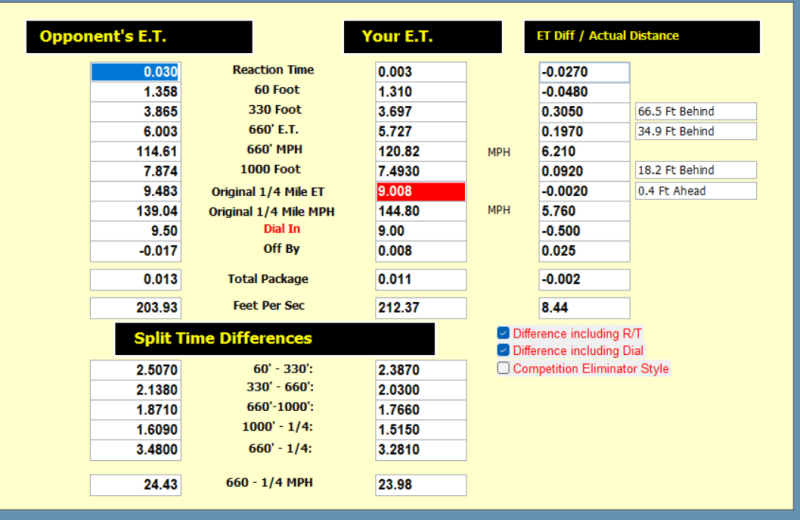
Task: Click opponent's 1/4 Mile MPH field 139.04
Action: 136,211
